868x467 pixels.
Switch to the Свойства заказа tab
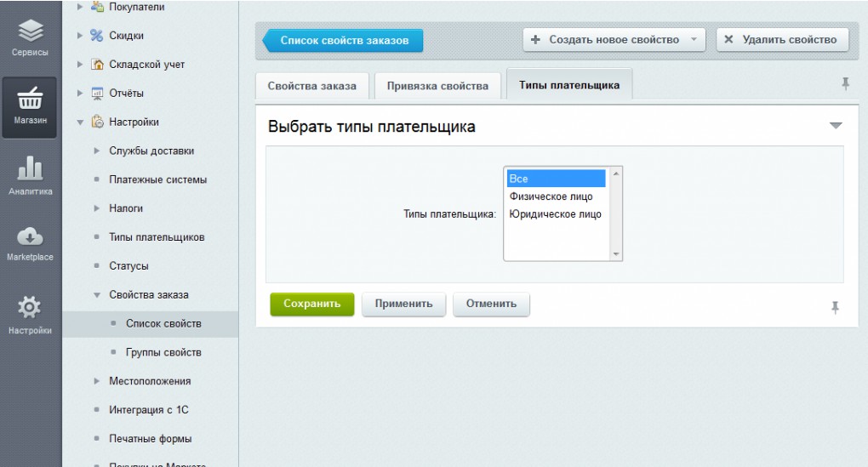pyautogui.click(x=312, y=86)
